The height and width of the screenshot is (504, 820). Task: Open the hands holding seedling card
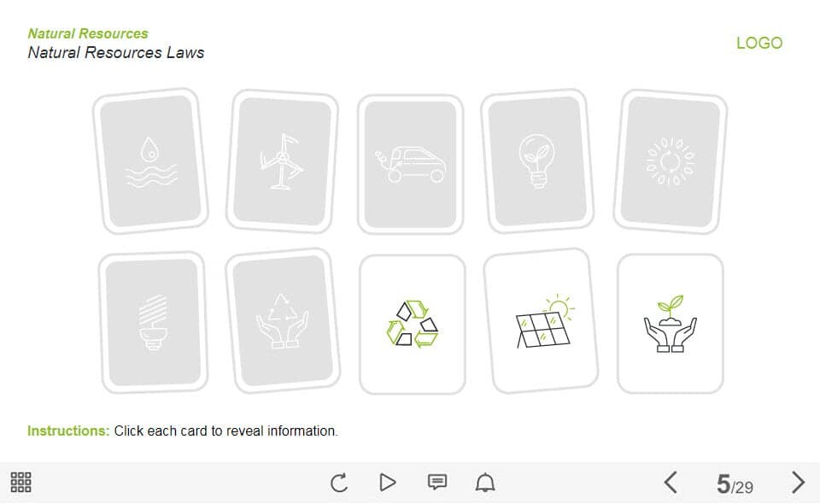click(671, 324)
